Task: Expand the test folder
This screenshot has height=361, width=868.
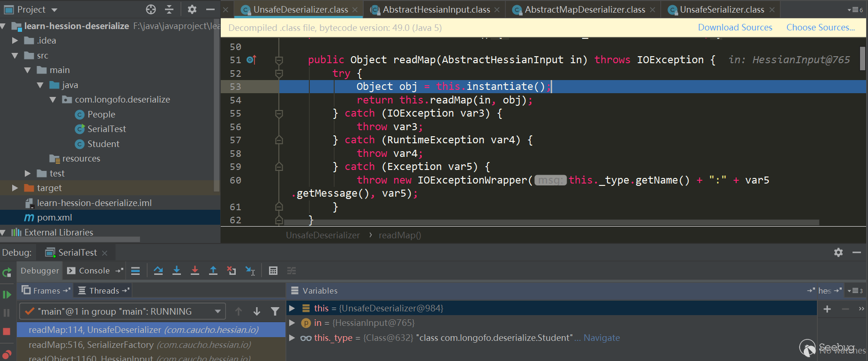Action: [x=28, y=174]
